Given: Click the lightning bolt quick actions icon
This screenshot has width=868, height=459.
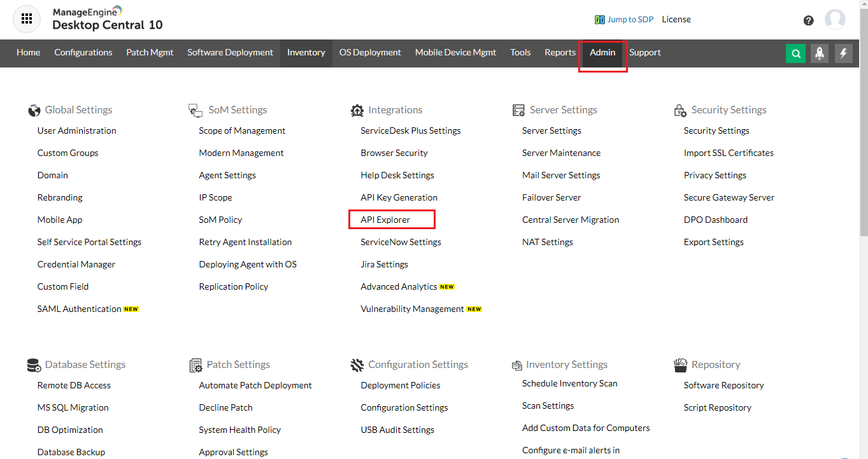Looking at the screenshot, I should click(844, 53).
